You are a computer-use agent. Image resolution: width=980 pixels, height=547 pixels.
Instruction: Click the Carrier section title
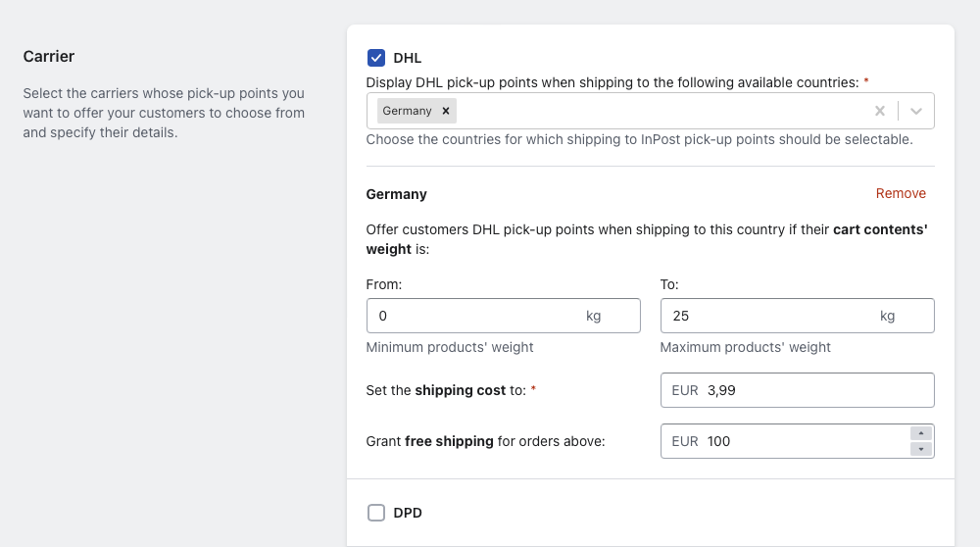coord(49,56)
